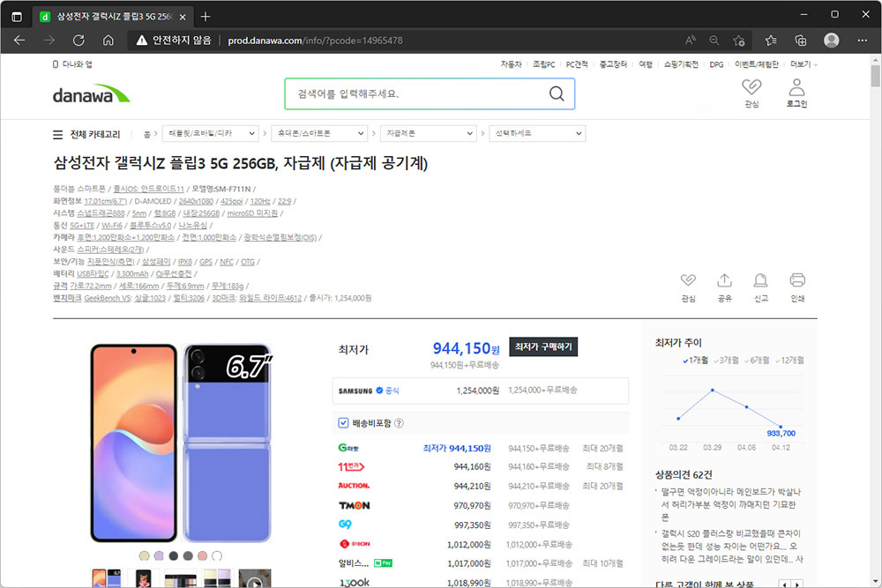Click the 11번가 seller logo
This screenshot has width=882, height=588.
[x=351, y=466]
